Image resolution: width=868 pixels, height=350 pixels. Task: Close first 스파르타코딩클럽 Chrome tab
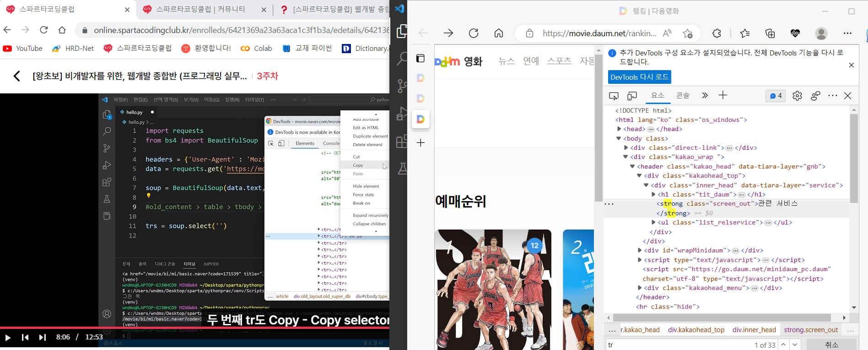point(127,10)
